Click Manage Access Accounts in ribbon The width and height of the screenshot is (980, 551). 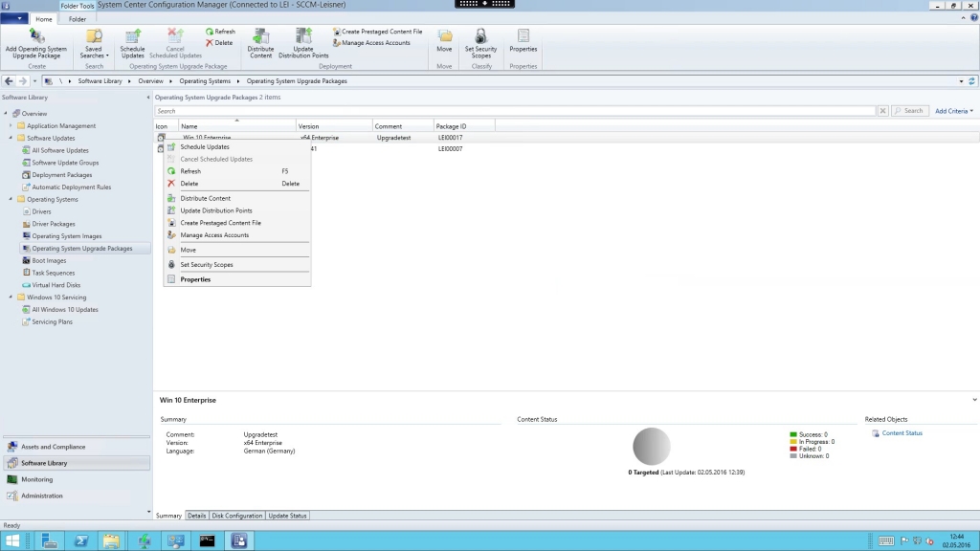[x=371, y=42]
